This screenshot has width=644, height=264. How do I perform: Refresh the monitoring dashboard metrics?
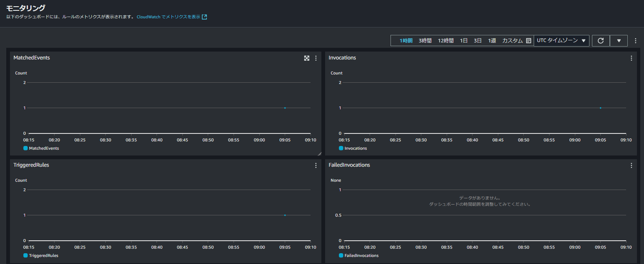601,40
